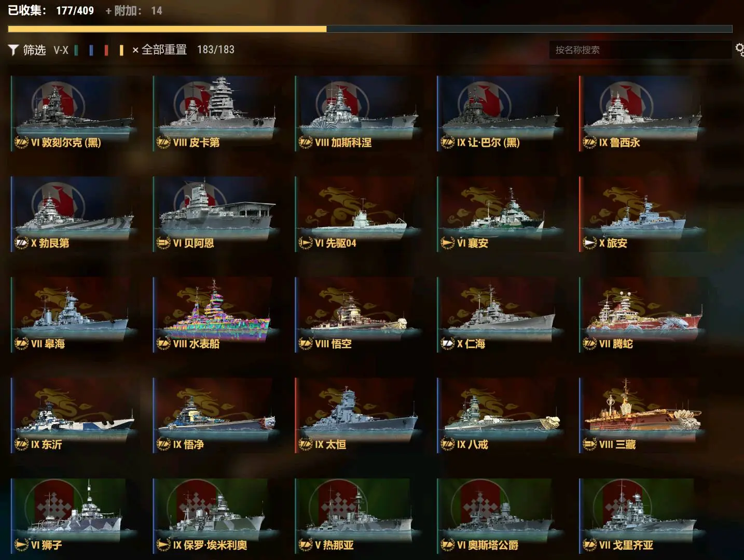Click destroyer class icon of 狮子
This screenshot has height=560, width=744.
(21, 544)
